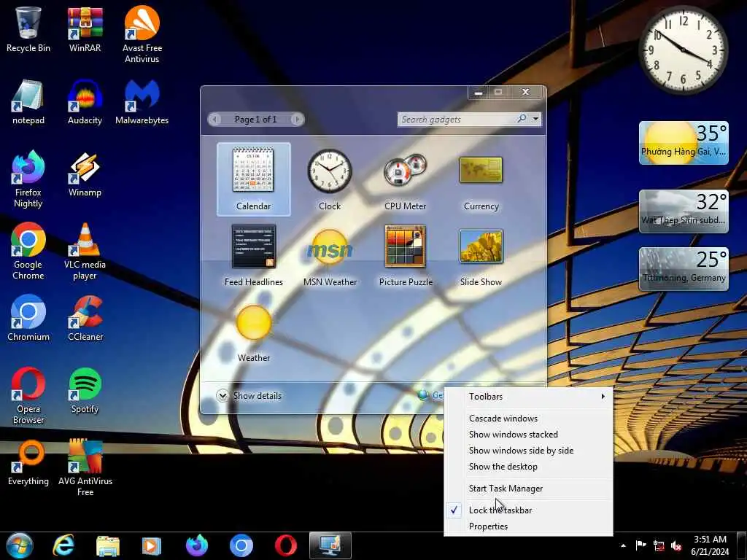This screenshot has width=747, height=560.
Task: Select the Feed Headlines gadget
Action: point(253,255)
